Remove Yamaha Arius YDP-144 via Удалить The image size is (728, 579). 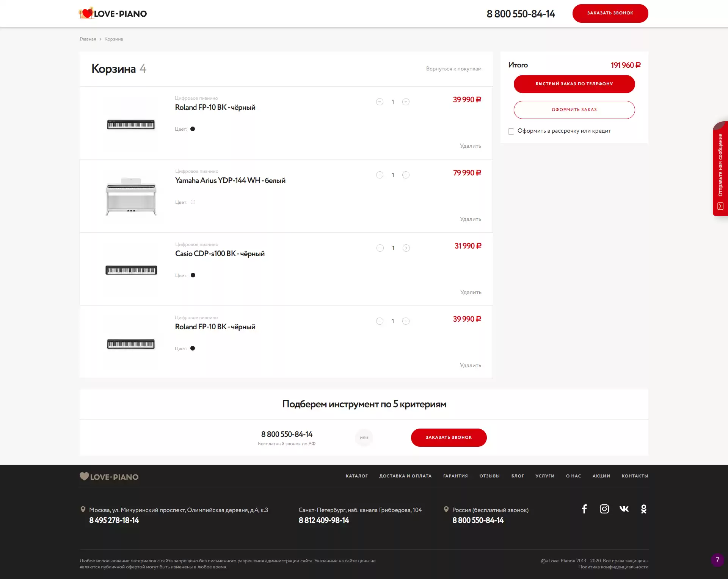tap(471, 219)
